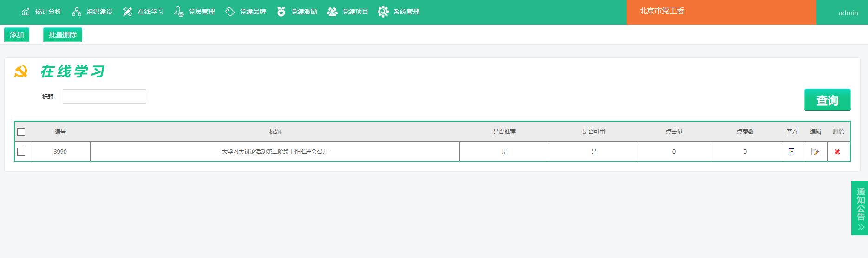
Task: Open the 系统管理 menu
Action: click(x=406, y=12)
